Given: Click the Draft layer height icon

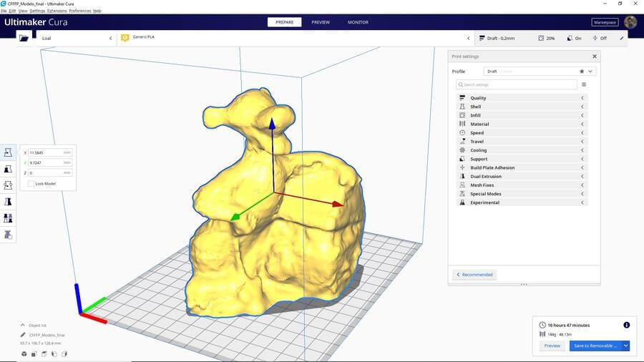Looking at the screenshot, I should pos(482,38).
